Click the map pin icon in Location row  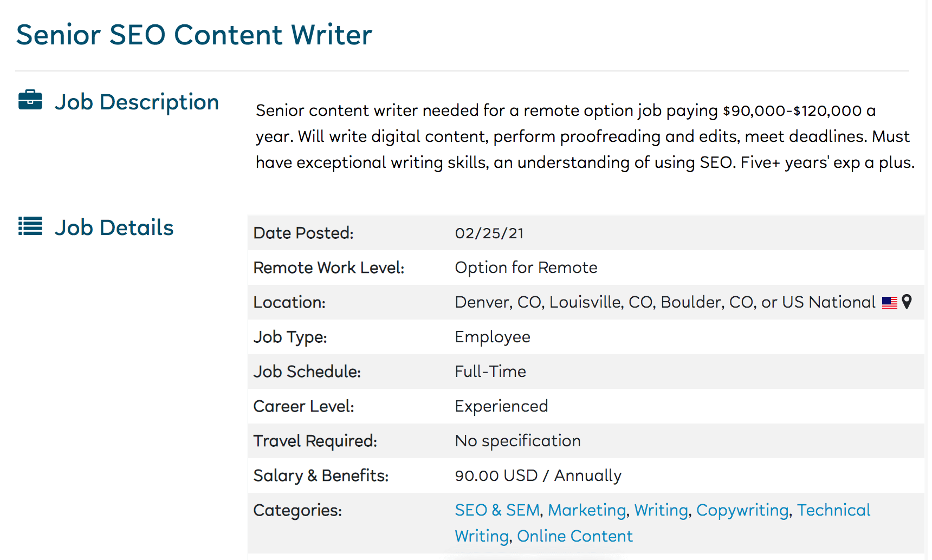point(907,302)
